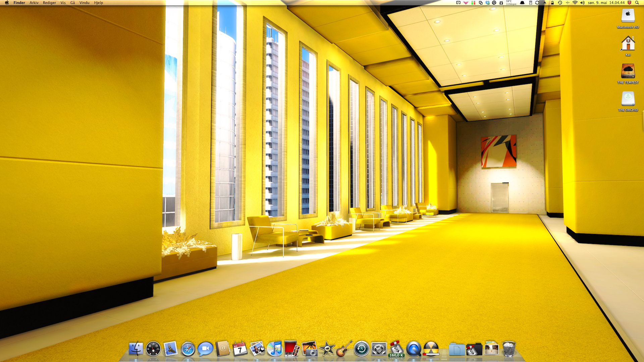644x362 pixels.
Task: Open Photo Booth in the Dock
Action: coord(291,349)
